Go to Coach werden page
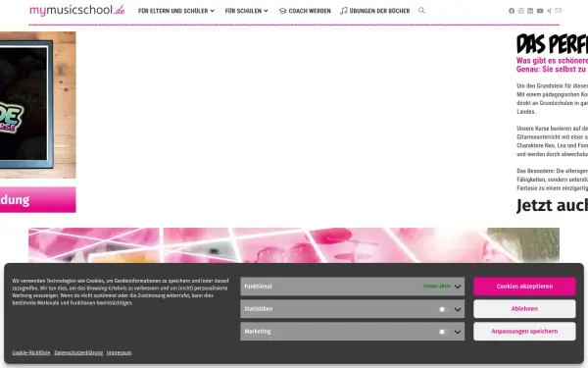The image size is (588, 368). [x=305, y=11]
